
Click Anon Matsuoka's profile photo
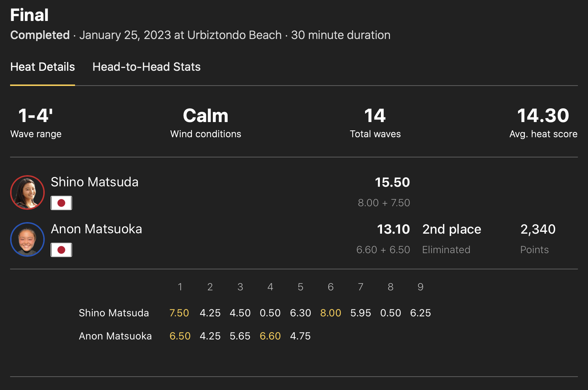click(x=27, y=239)
